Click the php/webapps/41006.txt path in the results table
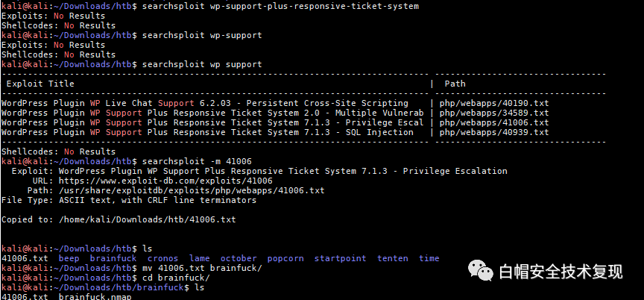This screenshot has width=644, height=300. point(493,122)
